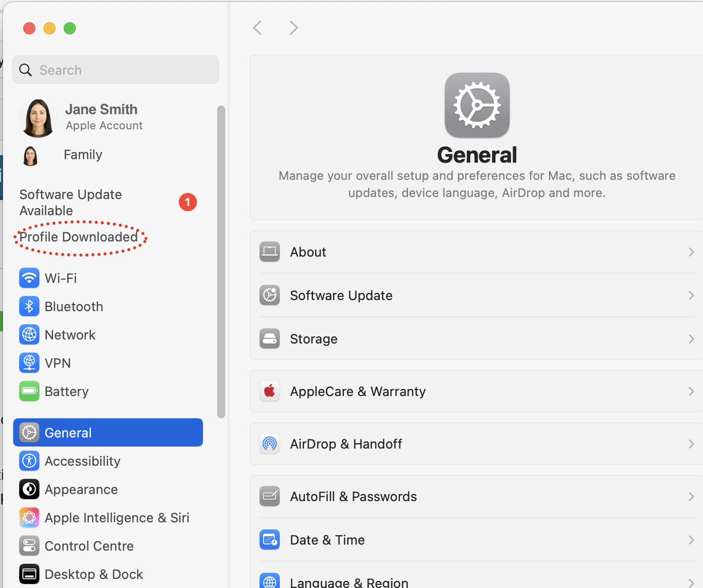Open Apple Intelligence & Siri icon
Image resolution: width=703 pixels, height=588 pixels.
[x=29, y=518]
